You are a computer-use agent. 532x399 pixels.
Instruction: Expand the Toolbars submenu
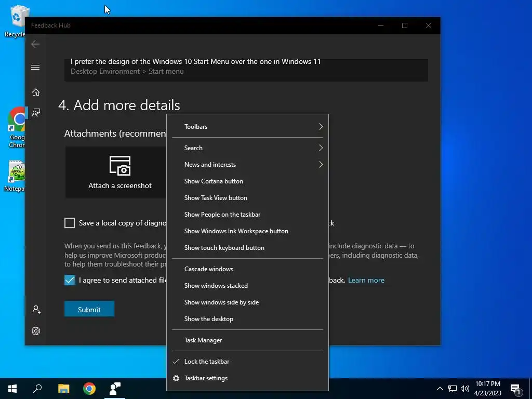[247, 127]
